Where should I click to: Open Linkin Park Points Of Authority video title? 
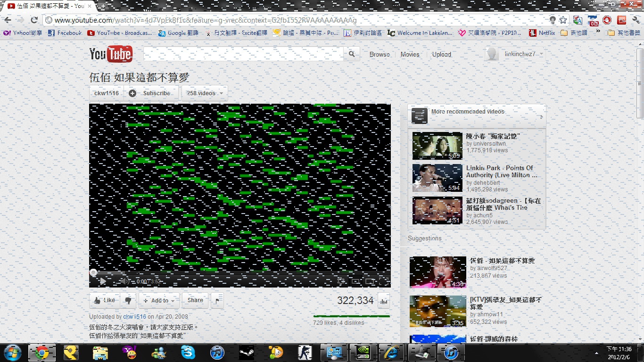[502, 172]
